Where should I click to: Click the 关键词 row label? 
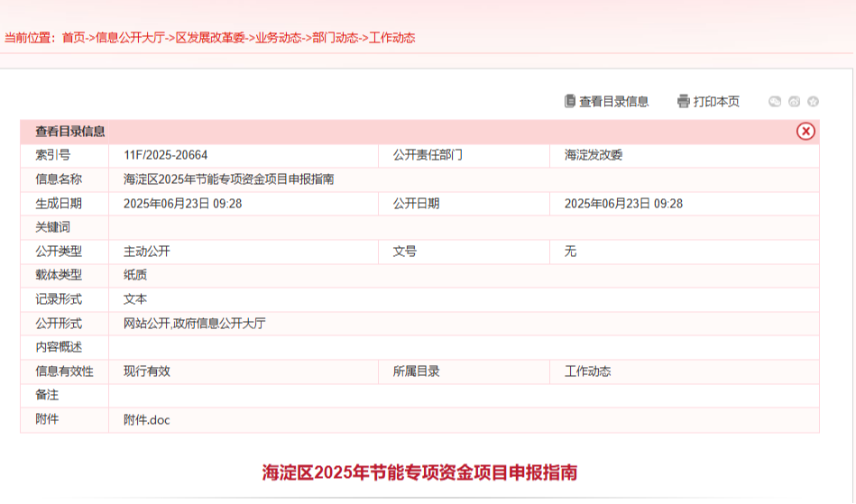pyautogui.click(x=53, y=227)
